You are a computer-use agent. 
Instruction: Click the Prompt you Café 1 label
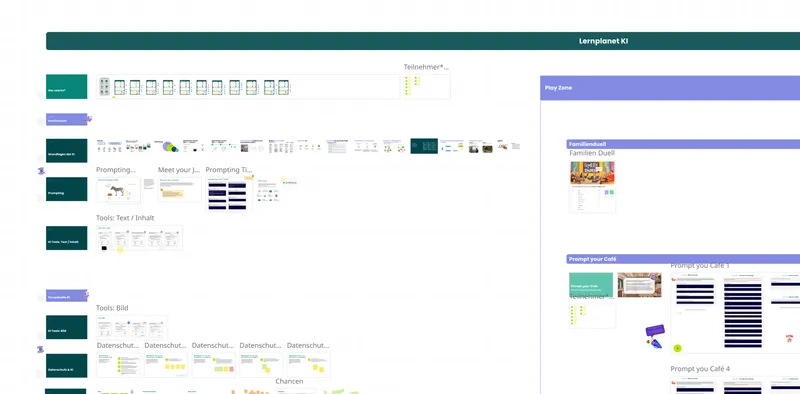(x=700, y=266)
